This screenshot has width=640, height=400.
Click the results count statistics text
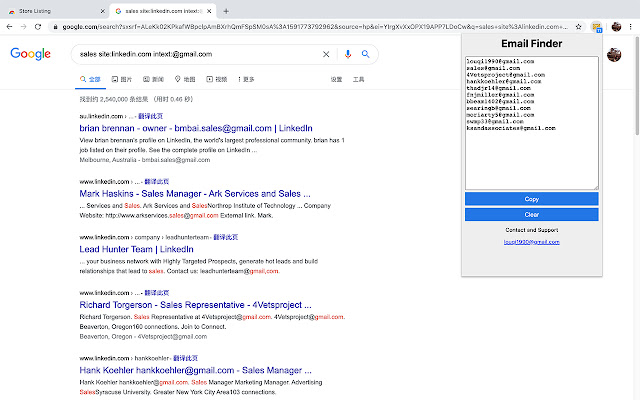(136, 99)
